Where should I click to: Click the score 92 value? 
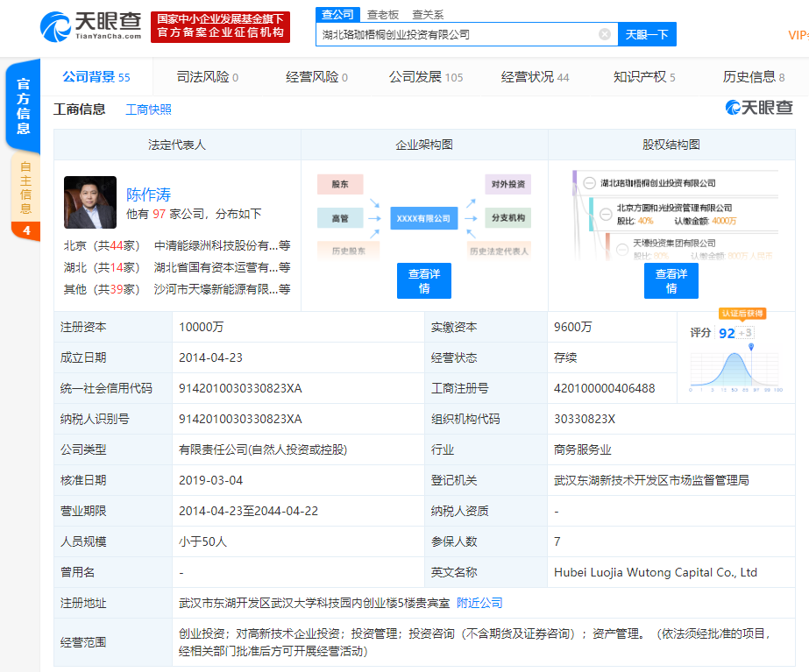pos(727,333)
